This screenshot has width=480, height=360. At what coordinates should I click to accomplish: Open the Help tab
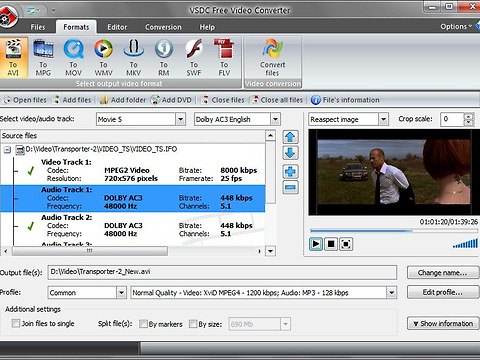click(207, 27)
